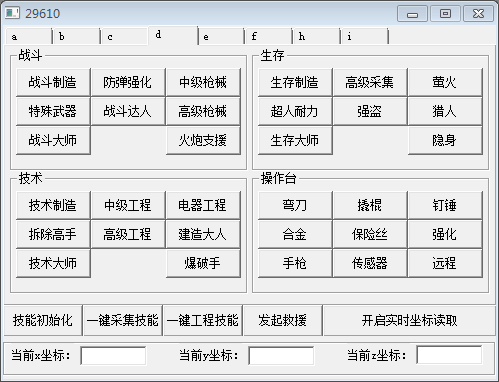Click 强化 in workbench group
The height and width of the screenshot is (382, 499).
click(x=445, y=234)
